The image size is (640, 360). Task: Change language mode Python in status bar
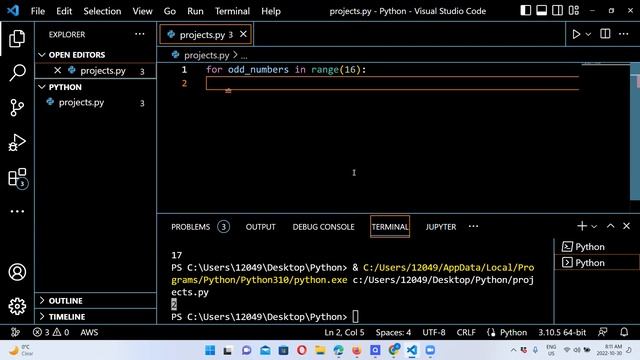point(513,332)
